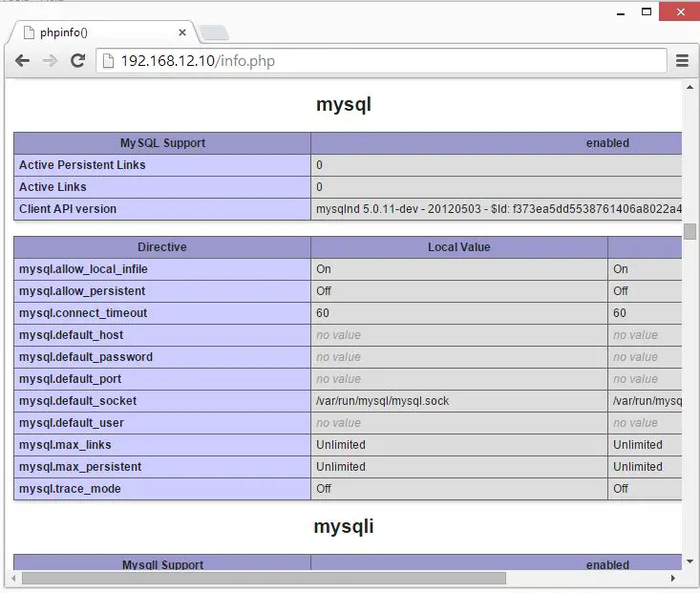Screen dimensions: 700x593
Task: Maximize the browser window
Action: (x=646, y=11)
